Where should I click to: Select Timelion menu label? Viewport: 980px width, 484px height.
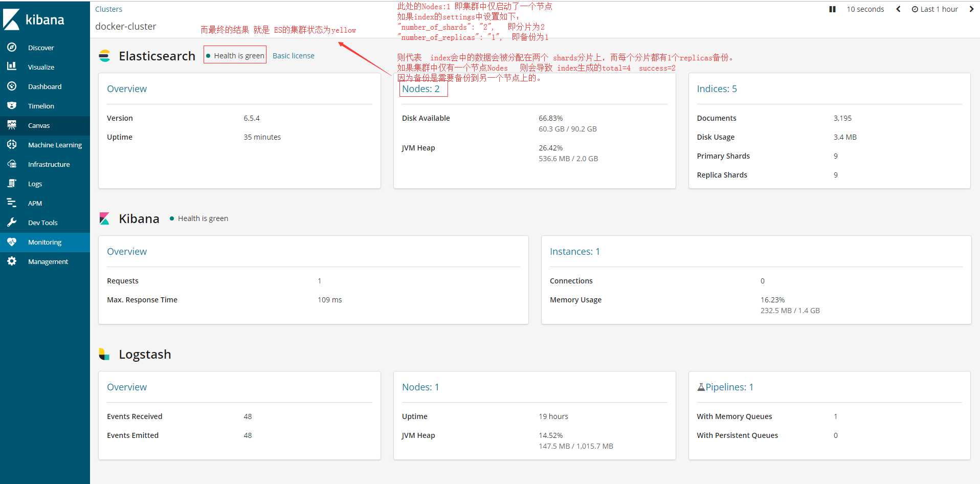pos(41,106)
